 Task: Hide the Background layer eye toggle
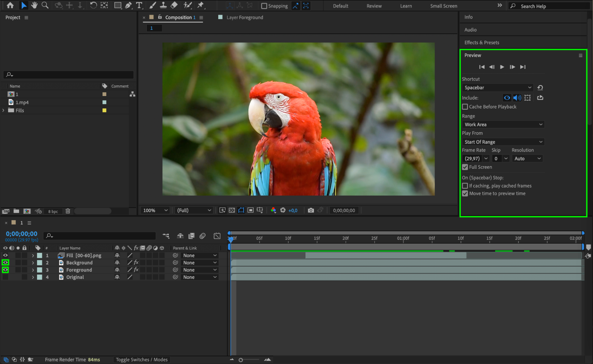(5, 263)
